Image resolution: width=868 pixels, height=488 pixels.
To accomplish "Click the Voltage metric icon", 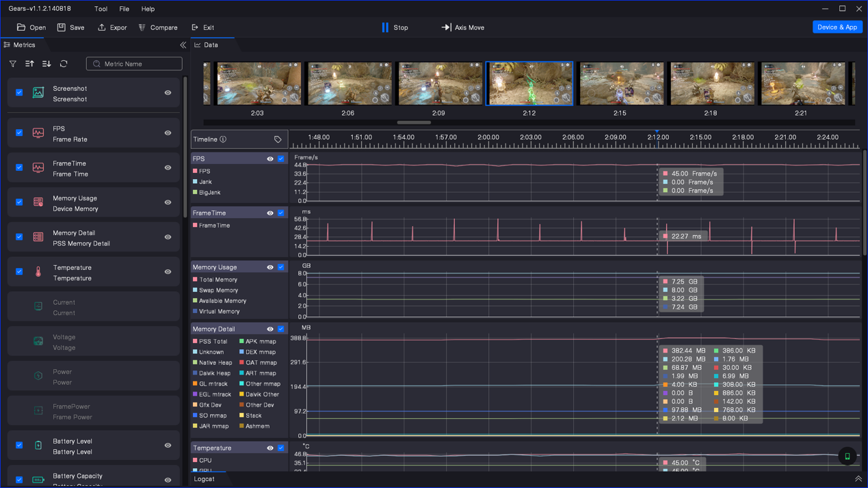I will [x=38, y=342].
